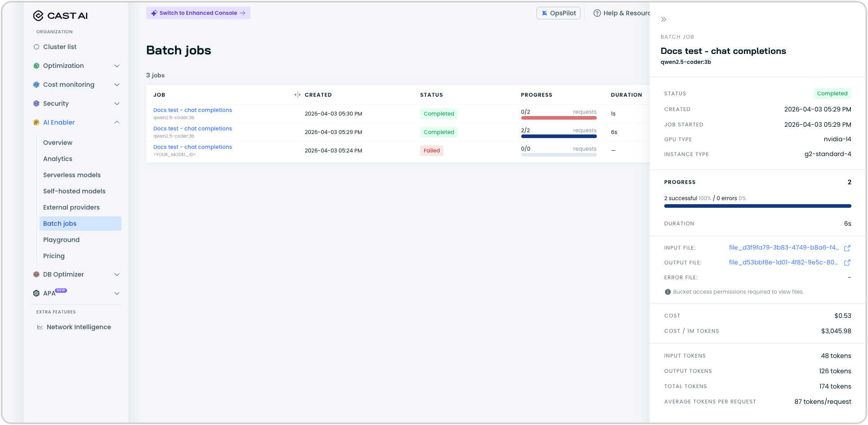Click the $0.53 cost value
This screenshot has height=425, width=868.
(x=843, y=316)
